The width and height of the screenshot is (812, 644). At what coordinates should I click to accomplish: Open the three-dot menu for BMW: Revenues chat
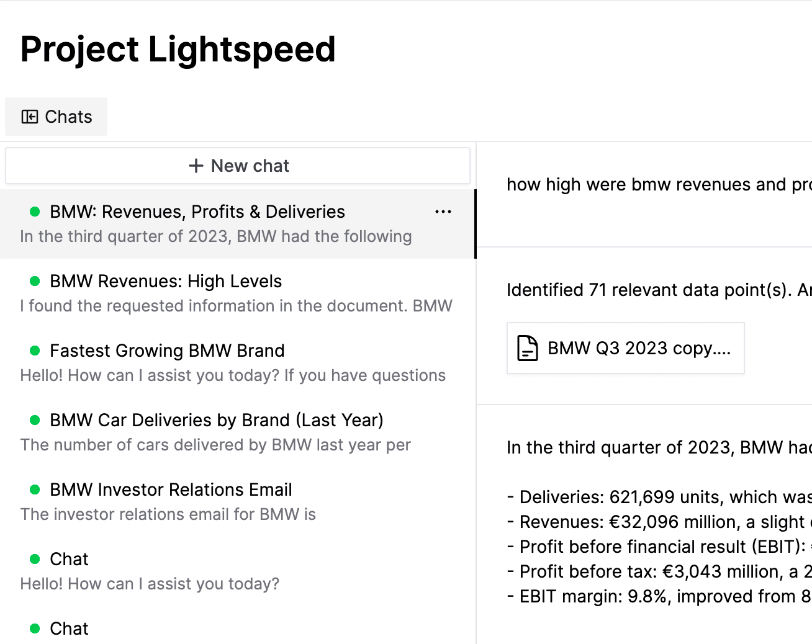pyautogui.click(x=443, y=212)
